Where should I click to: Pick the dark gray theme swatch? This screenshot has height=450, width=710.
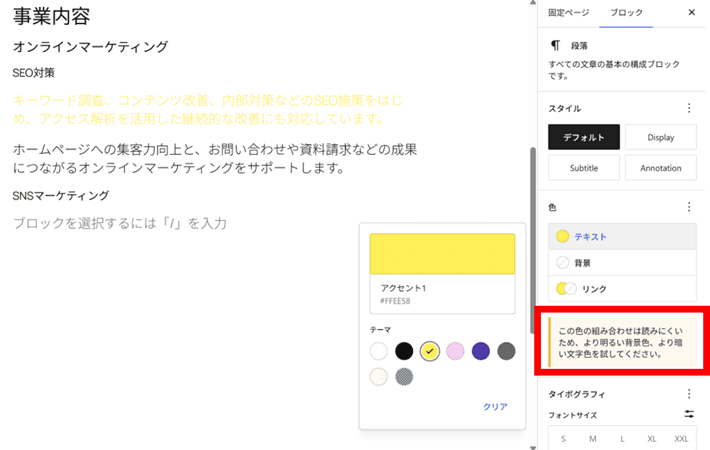tap(506, 351)
